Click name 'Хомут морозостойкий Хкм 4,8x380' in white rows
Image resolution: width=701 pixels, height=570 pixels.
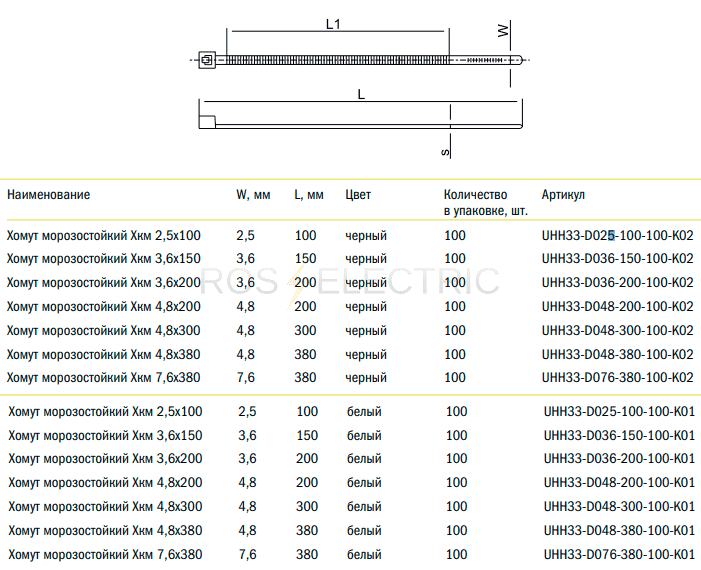coord(106,531)
